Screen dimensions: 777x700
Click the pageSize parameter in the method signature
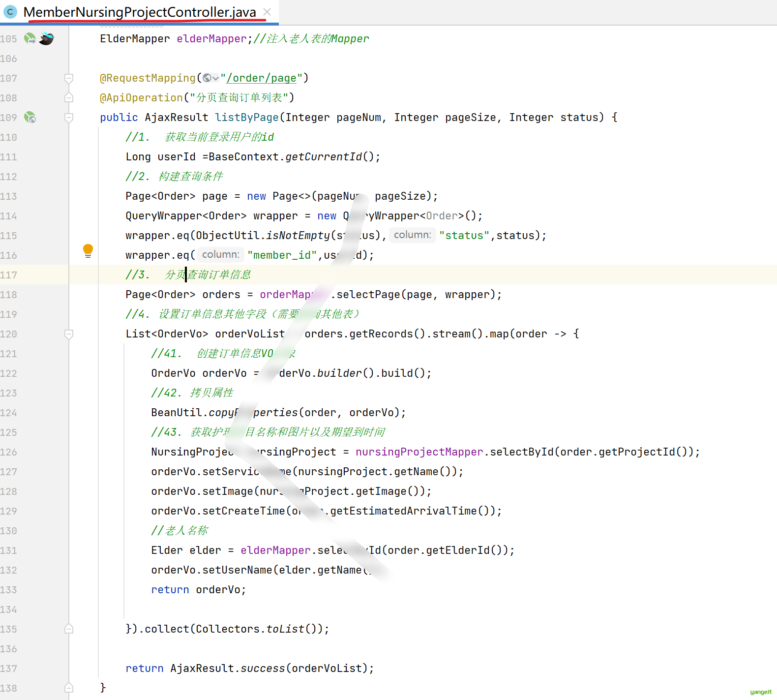coord(471,117)
